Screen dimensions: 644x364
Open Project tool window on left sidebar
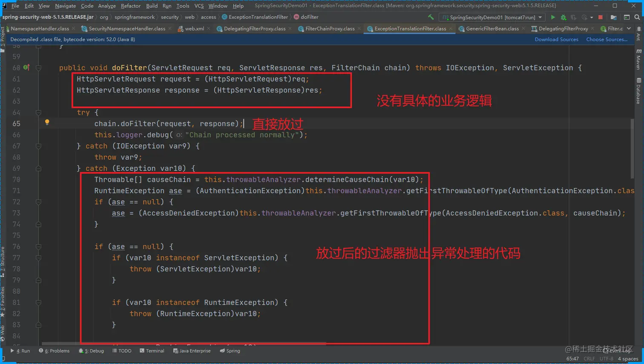tap(3, 39)
